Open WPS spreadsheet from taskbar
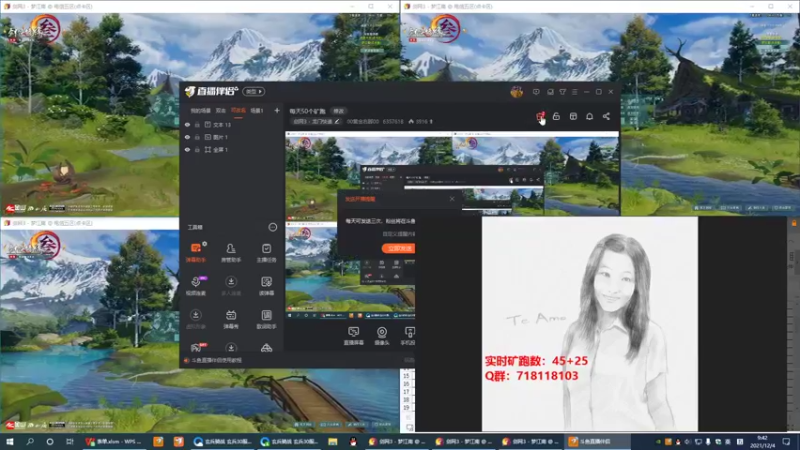This screenshot has width=800, height=450. (115, 441)
